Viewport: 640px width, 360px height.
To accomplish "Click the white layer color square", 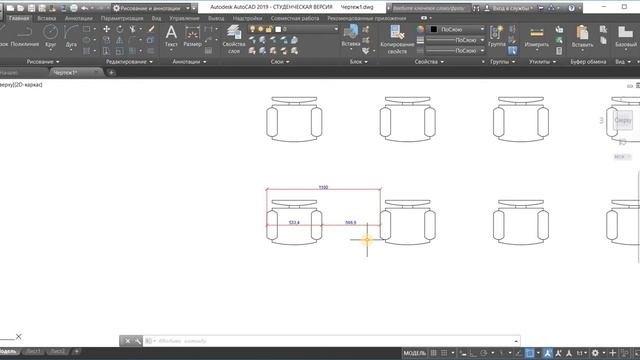I will [x=278, y=29].
